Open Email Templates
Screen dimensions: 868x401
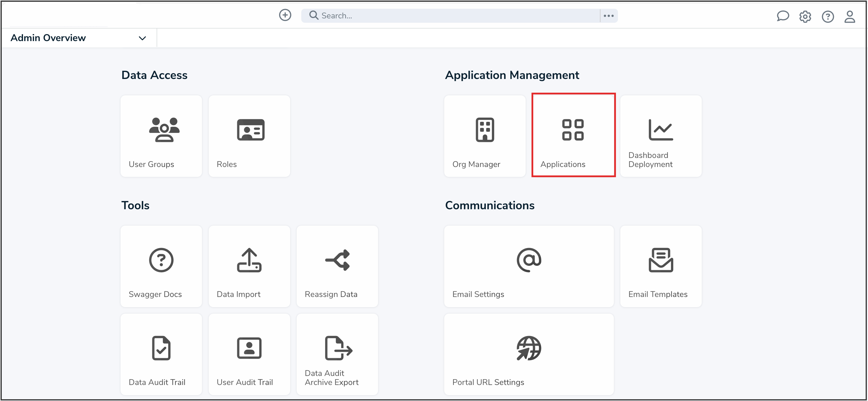660,266
